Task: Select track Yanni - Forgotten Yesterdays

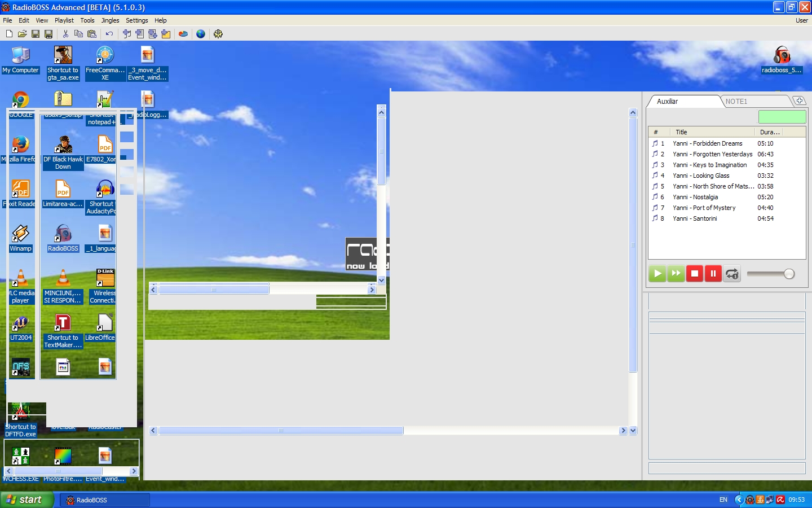Action: pos(727,154)
